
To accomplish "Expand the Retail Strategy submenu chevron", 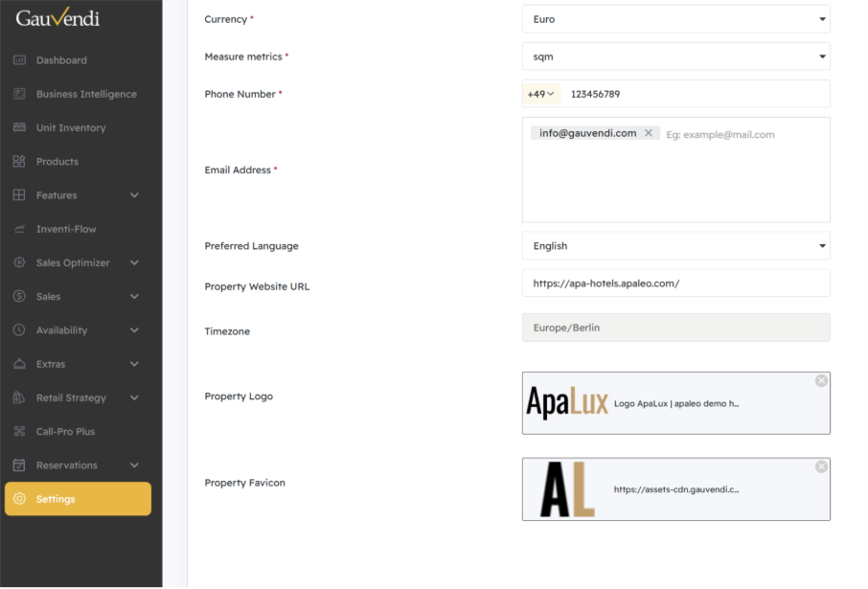I will point(134,397).
